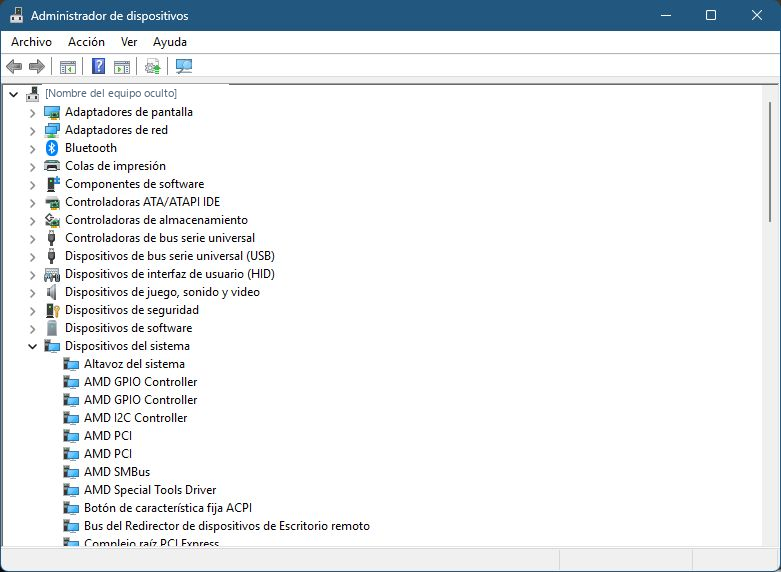Viewport: 781px width, 572px height.
Task: Click the Controladoras de bus serie universal icon
Action: 51,238
